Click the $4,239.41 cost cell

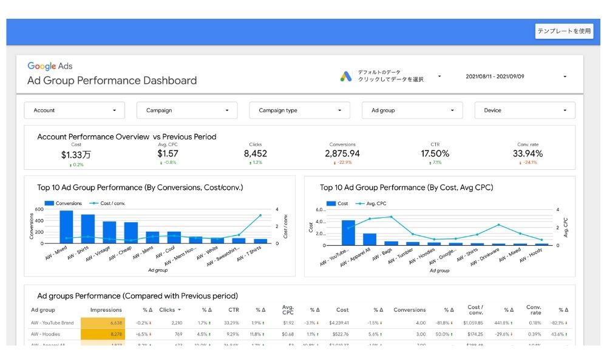339,323
